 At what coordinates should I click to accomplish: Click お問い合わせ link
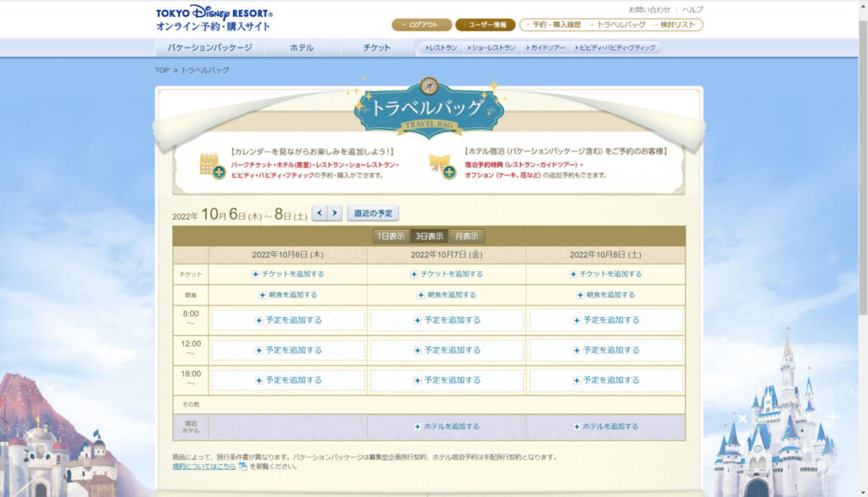click(649, 9)
